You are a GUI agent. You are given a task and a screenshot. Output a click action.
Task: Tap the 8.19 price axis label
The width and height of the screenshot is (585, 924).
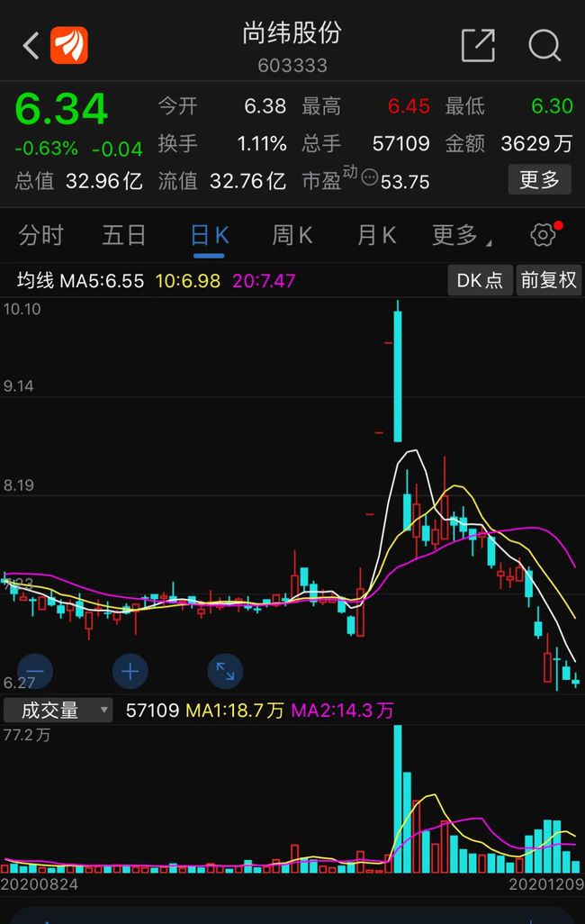(x=18, y=485)
